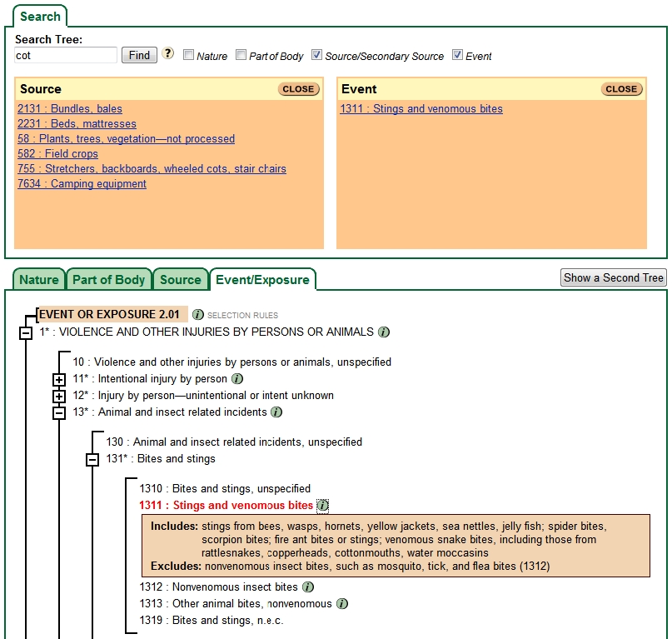Screen dimensions: 672x639
Task: View info for Nonvenomous insect bites
Action: click(x=307, y=587)
